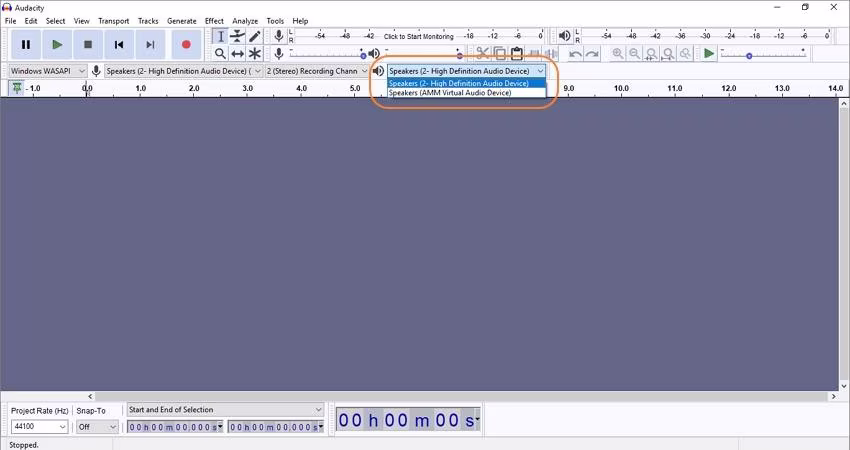This screenshot has width=850, height=450.
Task: Select the Zoom magnifier tool
Action: point(220,54)
